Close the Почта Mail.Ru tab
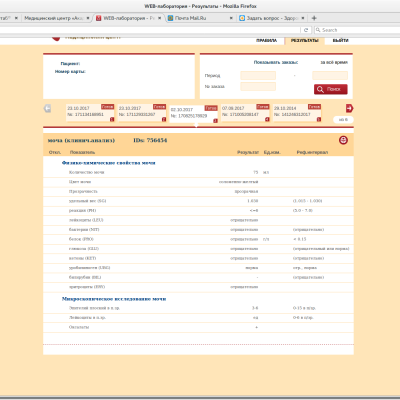The height and width of the screenshot is (400, 400). click(x=231, y=18)
